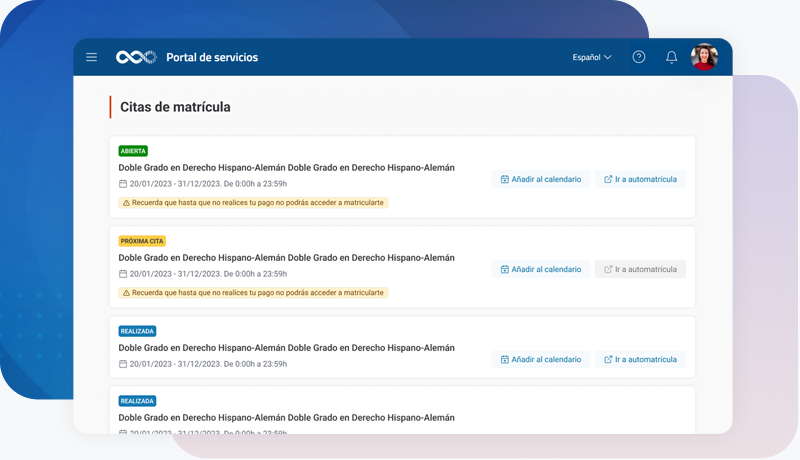Open the help question mark icon
This screenshot has width=800, height=460.
pos(639,57)
